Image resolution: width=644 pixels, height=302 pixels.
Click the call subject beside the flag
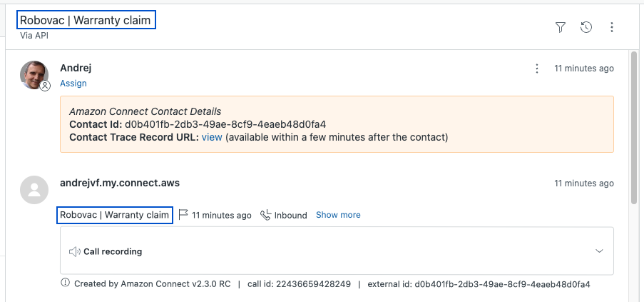[x=114, y=215]
